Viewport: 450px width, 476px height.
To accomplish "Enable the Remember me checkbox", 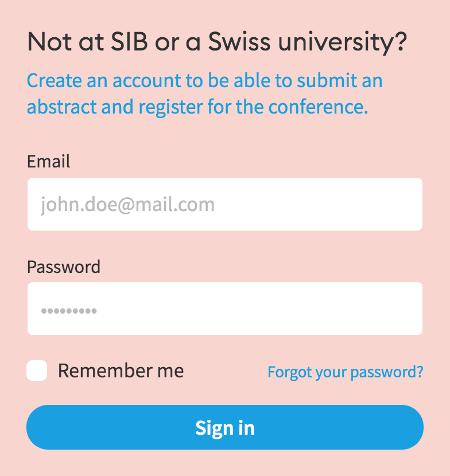I will (x=37, y=371).
